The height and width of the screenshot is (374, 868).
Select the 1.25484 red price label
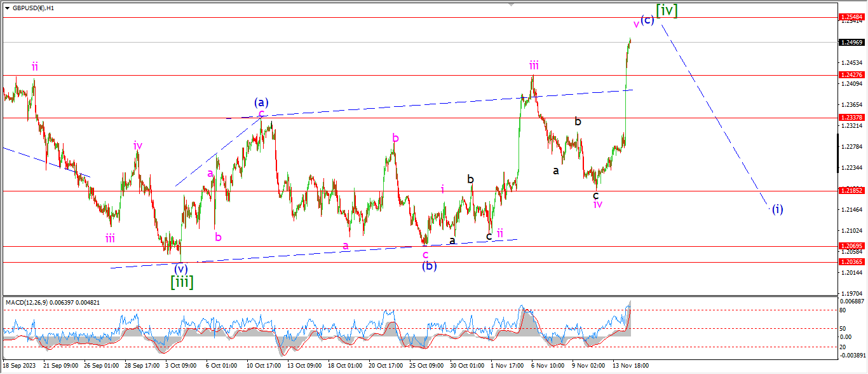tap(850, 17)
